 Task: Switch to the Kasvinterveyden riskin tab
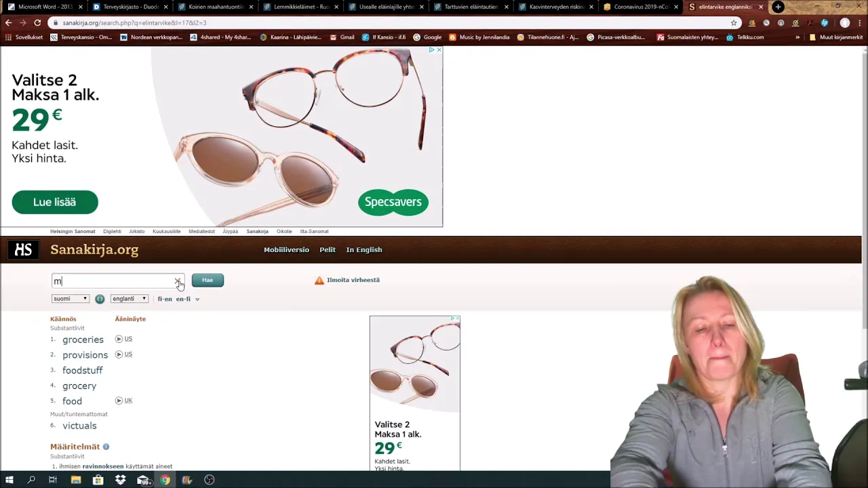tap(555, 7)
